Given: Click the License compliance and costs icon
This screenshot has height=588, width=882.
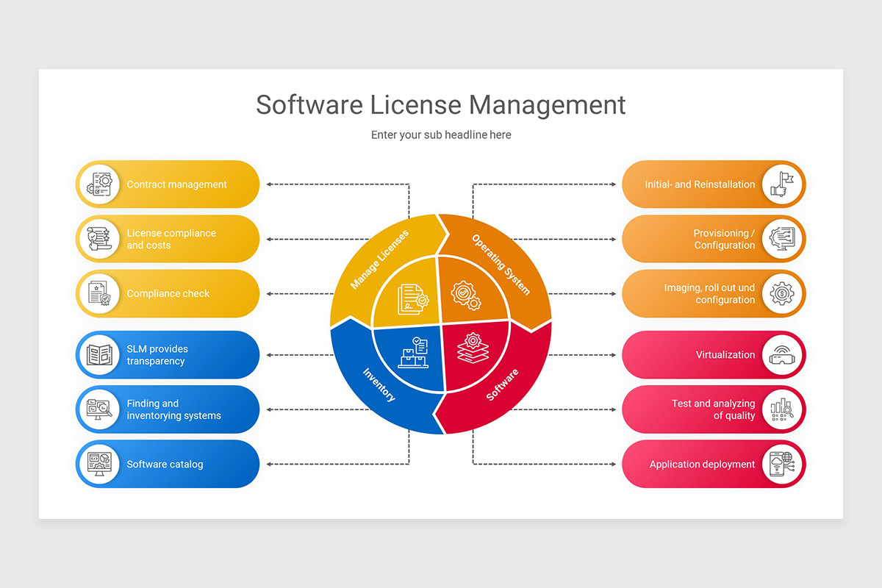Looking at the screenshot, I should [x=98, y=239].
